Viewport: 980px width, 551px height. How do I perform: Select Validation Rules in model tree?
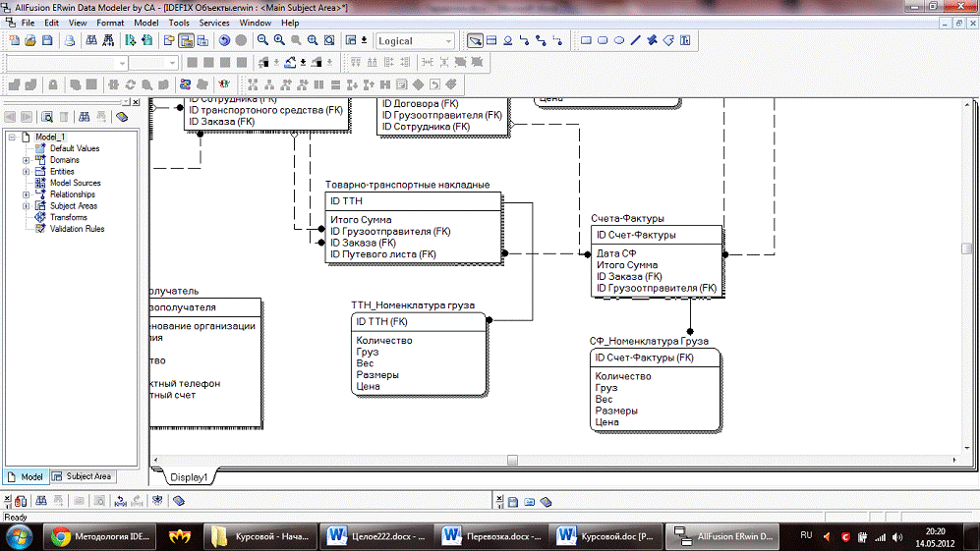click(77, 229)
